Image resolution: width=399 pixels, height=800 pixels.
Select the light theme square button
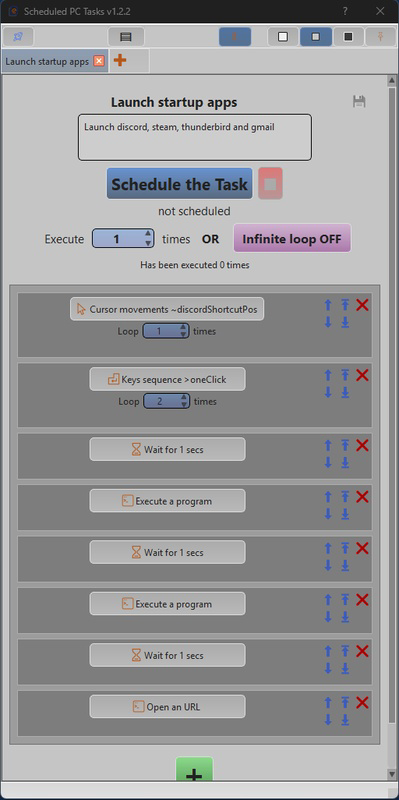[283, 37]
